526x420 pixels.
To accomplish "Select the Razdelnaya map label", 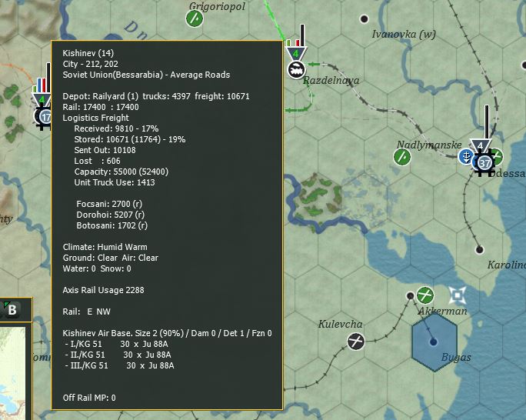I will click(331, 81).
